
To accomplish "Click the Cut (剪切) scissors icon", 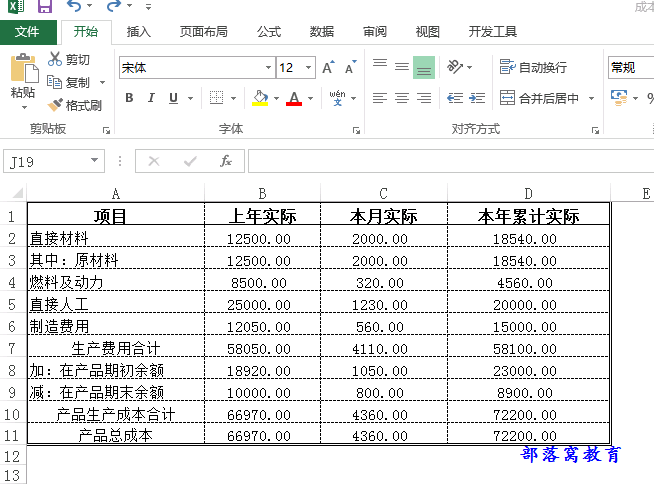I will pos(55,59).
